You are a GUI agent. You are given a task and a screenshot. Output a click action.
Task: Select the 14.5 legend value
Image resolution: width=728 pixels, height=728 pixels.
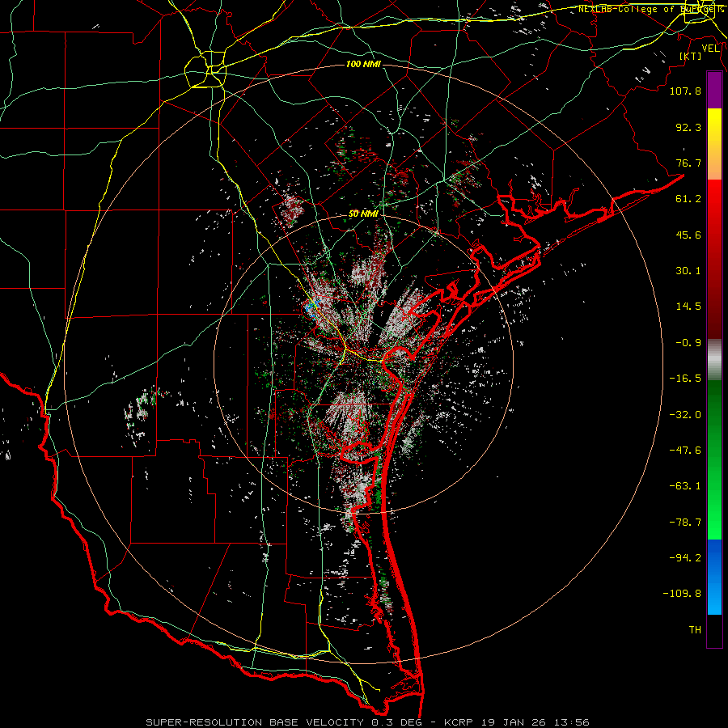(x=688, y=307)
